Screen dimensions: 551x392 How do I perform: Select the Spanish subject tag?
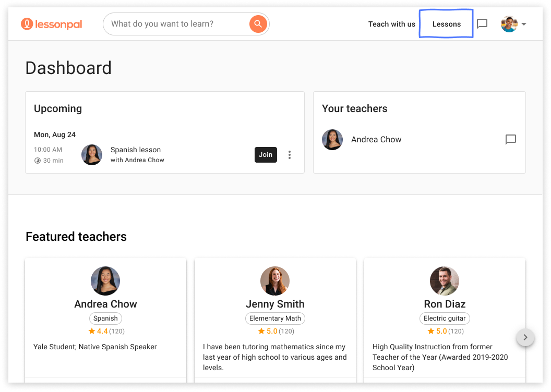[x=105, y=318]
